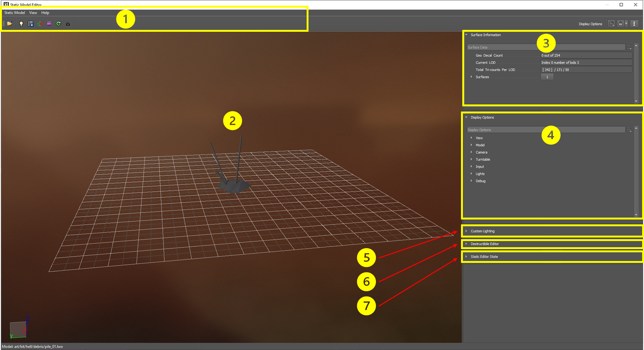
Task: Open the Static Model menu
Action: 14,13
